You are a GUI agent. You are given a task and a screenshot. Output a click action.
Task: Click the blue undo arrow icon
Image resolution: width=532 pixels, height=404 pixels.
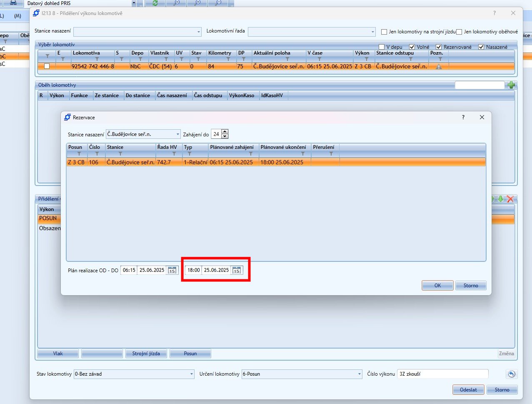pyautogui.click(x=511, y=374)
